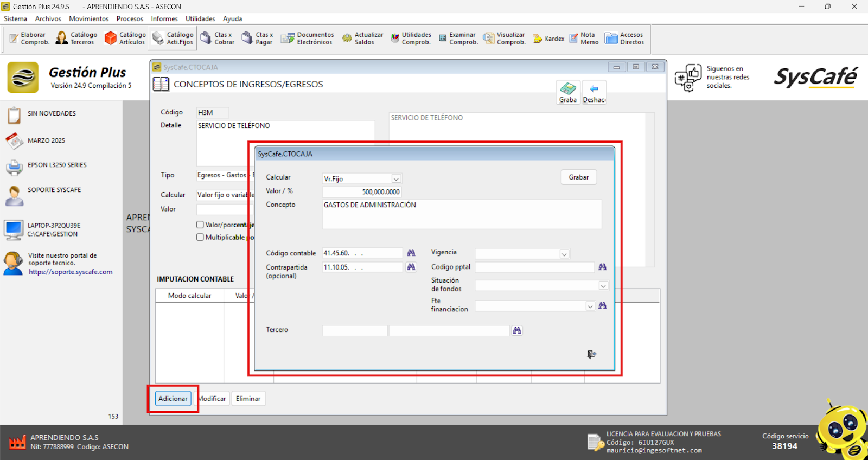The height and width of the screenshot is (460, 868).
Task: Click the Valor / % input field
Action: [362, 192]
